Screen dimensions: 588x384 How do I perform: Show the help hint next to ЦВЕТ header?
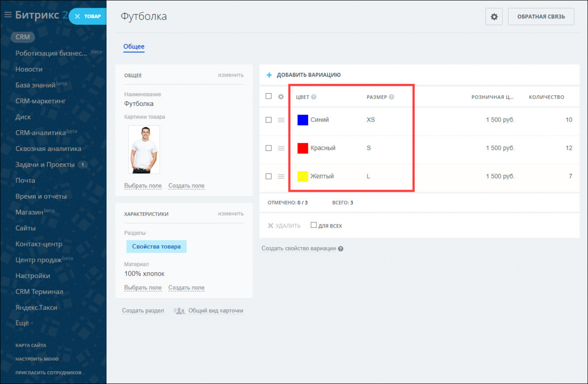click(314, 97)
